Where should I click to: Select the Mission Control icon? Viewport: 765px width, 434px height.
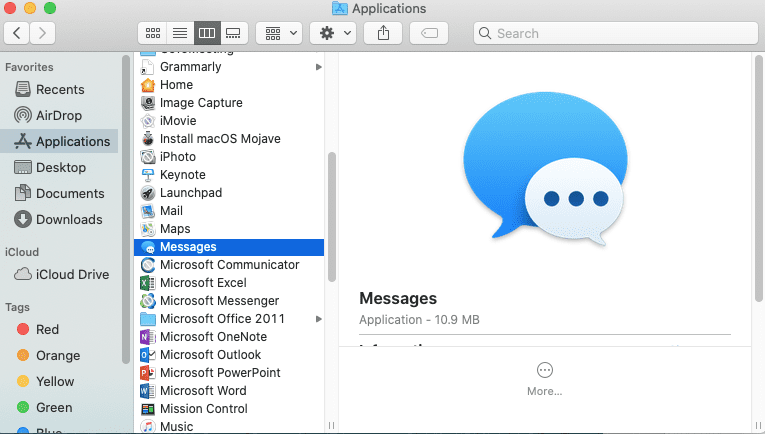(x=148, y=409)
